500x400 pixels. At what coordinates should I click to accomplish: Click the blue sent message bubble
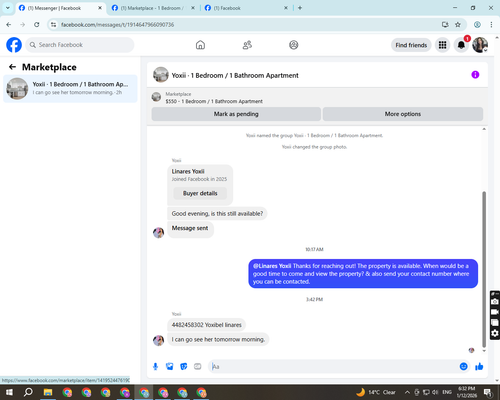[363, 274]
